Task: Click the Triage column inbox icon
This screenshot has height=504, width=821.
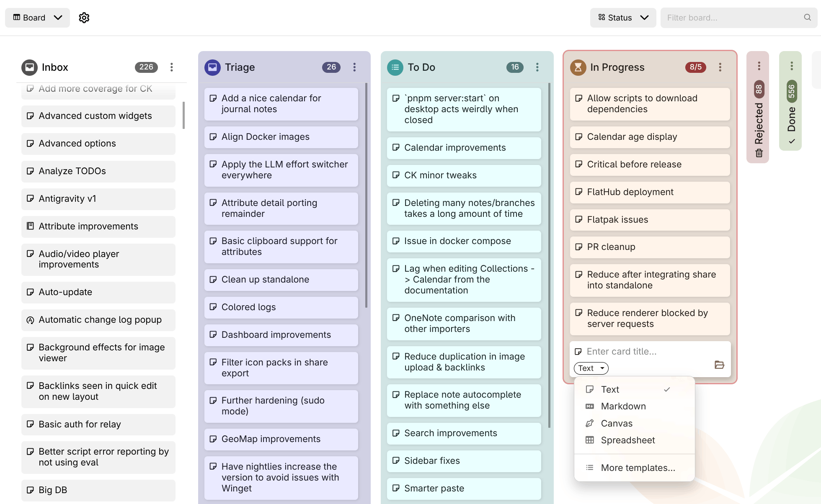Action: pos(212,67)
